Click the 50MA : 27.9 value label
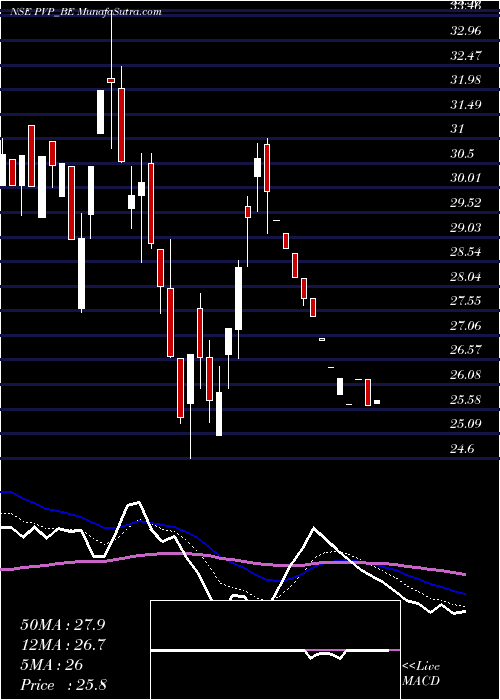Screen dimensions: 500x700 pyautogui.click(x=62, y=625)
